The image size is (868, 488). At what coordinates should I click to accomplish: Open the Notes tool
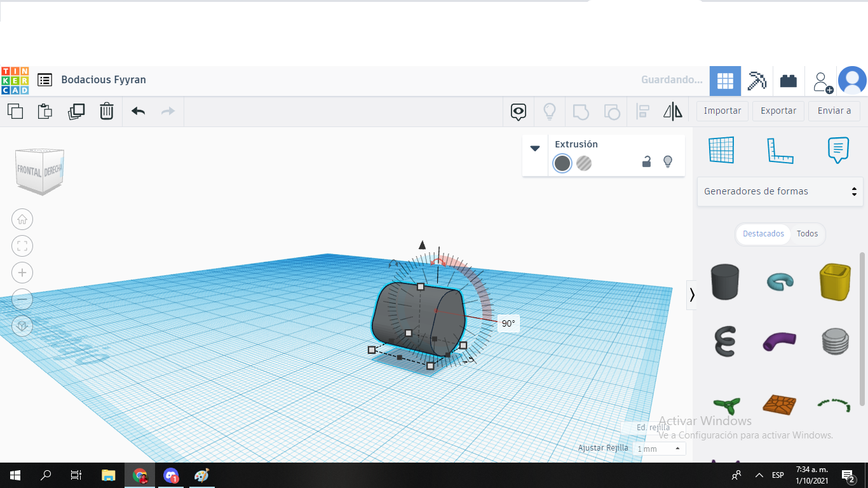click(839, 150)
